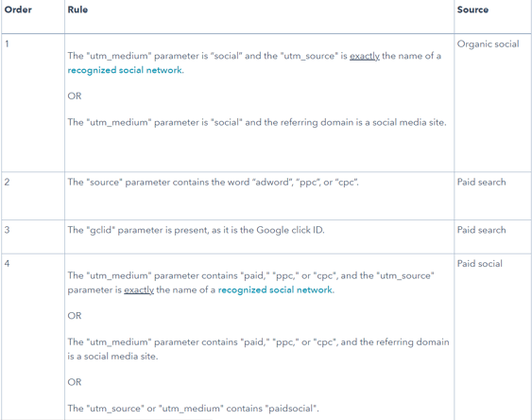Open the recognized social network link in rule 4
The height and width of the screenshot is (420, 532).
click(275, 290)
